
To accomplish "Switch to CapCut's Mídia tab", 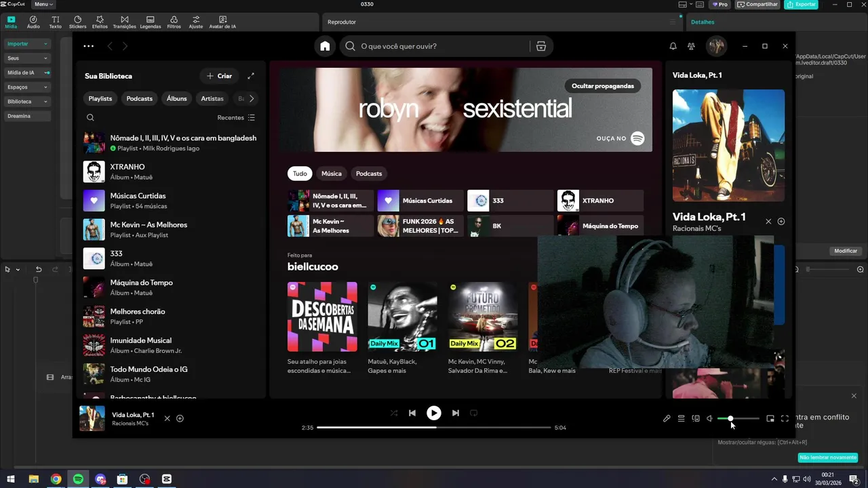I will [x=11, y=22].
